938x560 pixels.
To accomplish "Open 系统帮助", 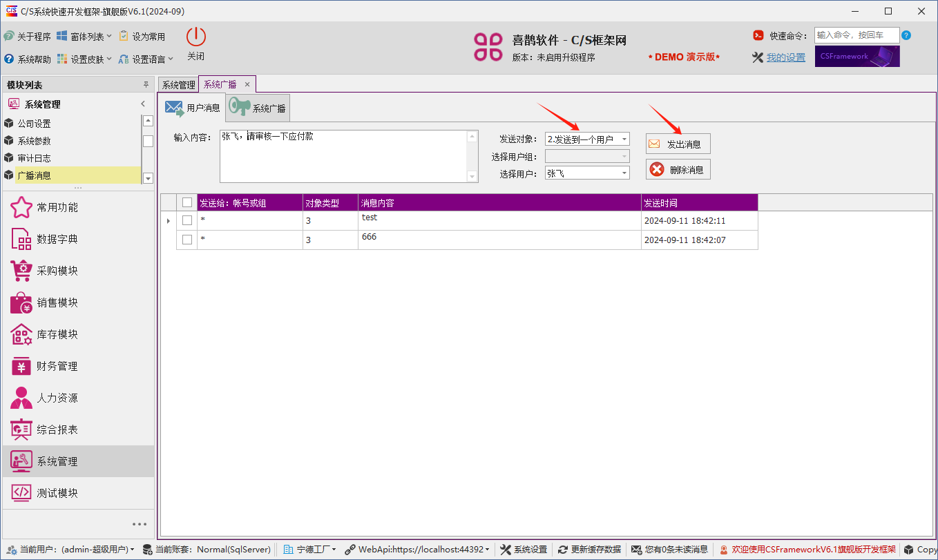I will (28, 59).
